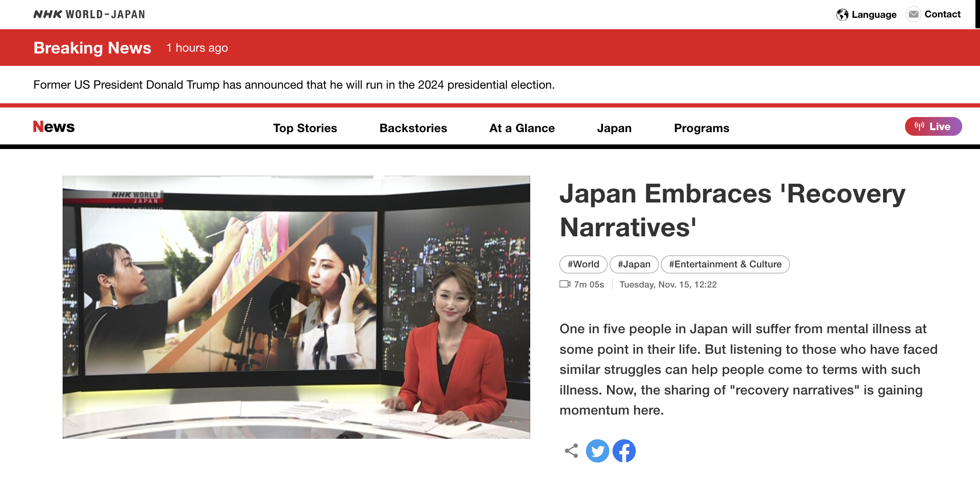
Task: Click the red News logo
Action: click(x=54, y=127)
